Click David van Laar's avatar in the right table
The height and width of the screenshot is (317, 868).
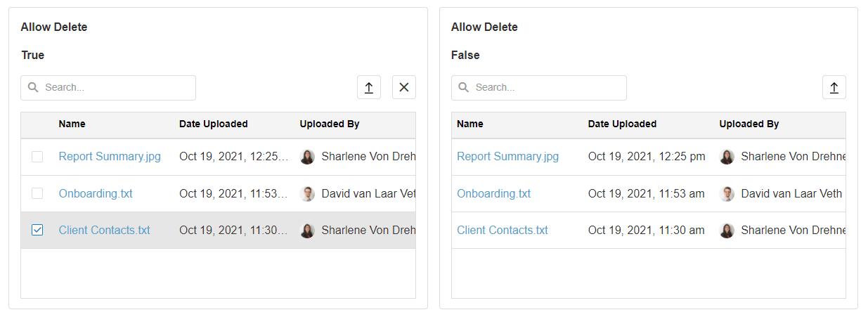(727, 194)
